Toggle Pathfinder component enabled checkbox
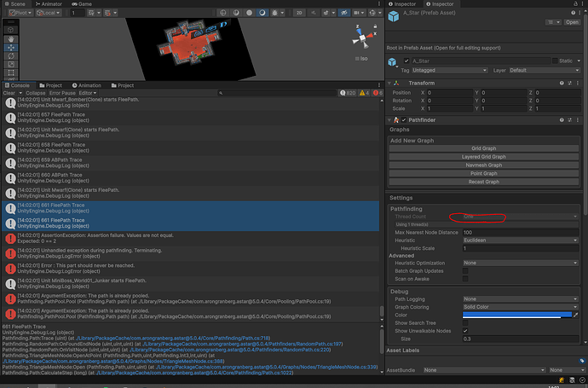The width and height of the screenshot is (588, 388). [x=404, y=120]
